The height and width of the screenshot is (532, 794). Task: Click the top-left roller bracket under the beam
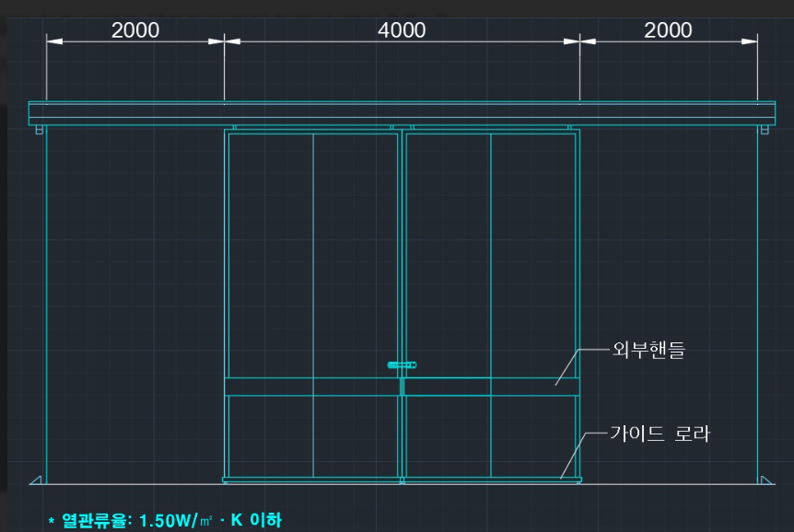click(x=40, y=130)
